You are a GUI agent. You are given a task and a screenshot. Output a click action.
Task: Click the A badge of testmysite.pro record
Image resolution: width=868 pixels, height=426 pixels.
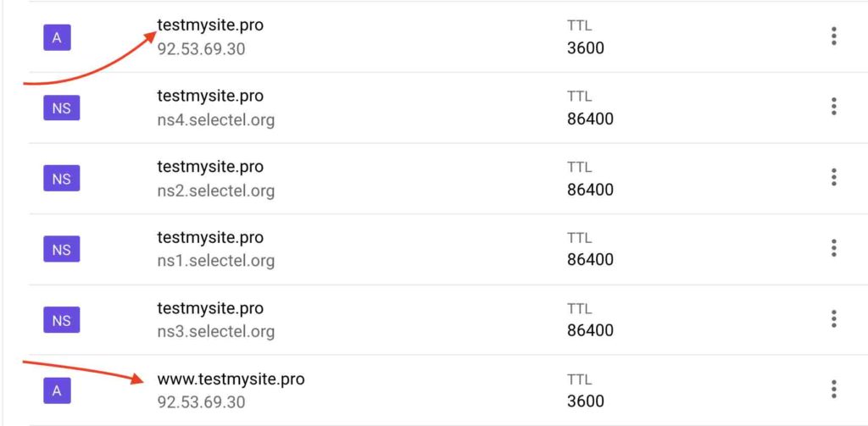pyautogui.click(x=57, y=37)
